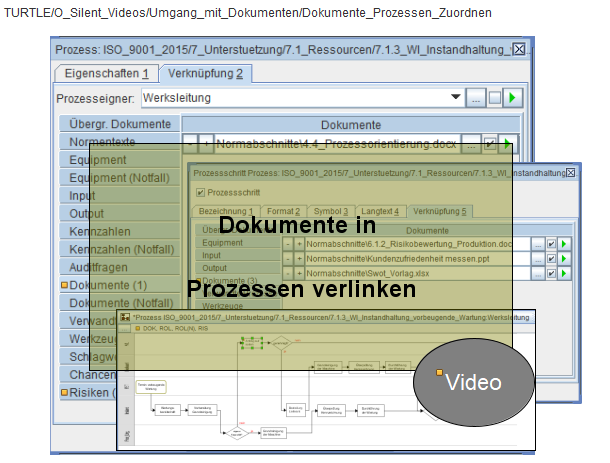The height and width of the screenshot is (463, 610).
Task: Open the Format 2 tab
Action: coord(283,211)
